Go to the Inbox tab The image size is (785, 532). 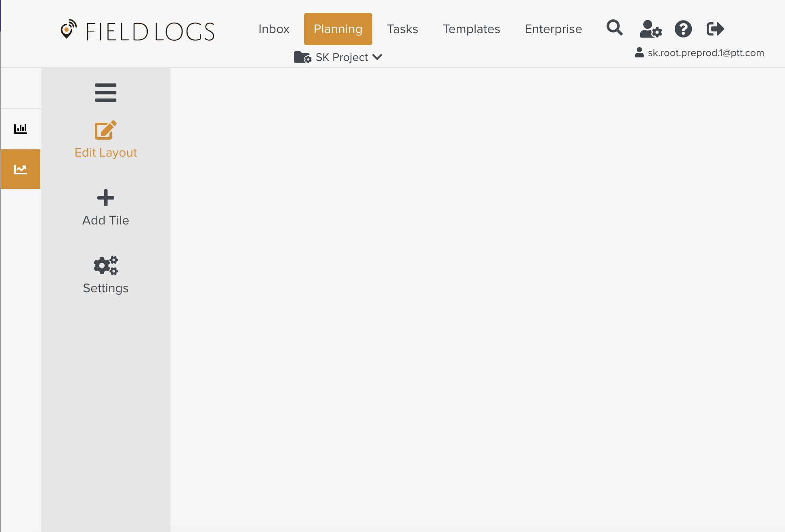point(274,29)
